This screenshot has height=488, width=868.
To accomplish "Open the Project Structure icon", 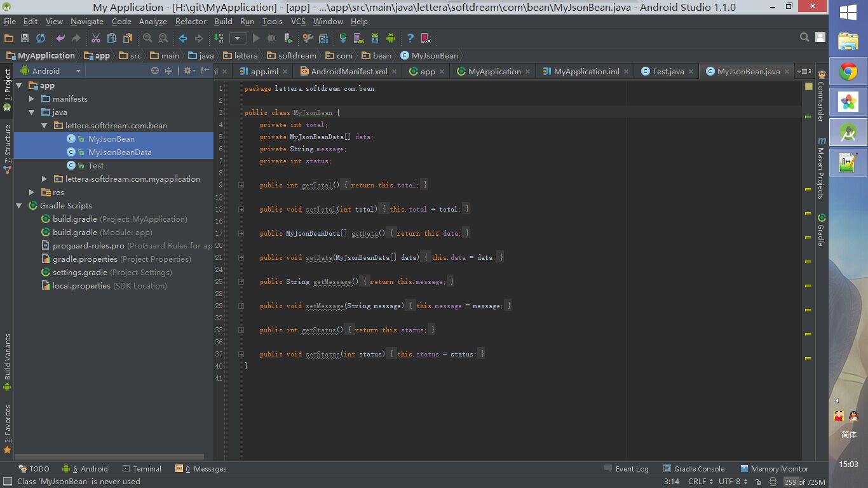I will (x=323, y=38).
